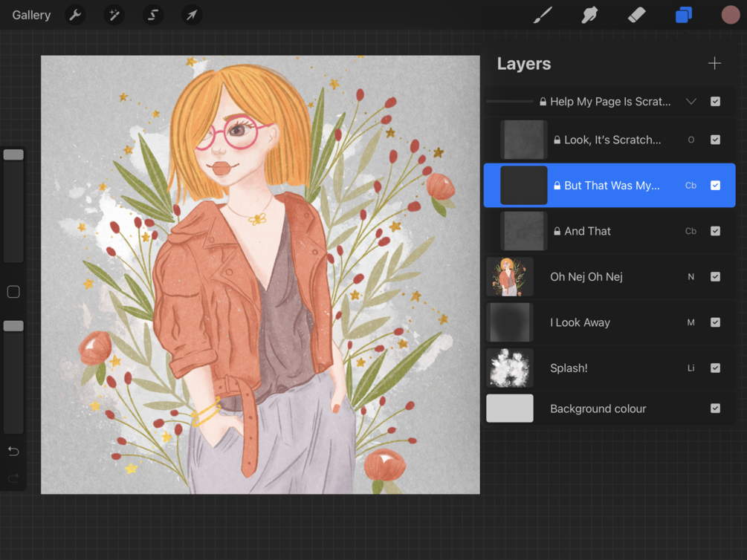Hide the Splash! layer
Screen dimensions: 747x560
tap(715, 368)
